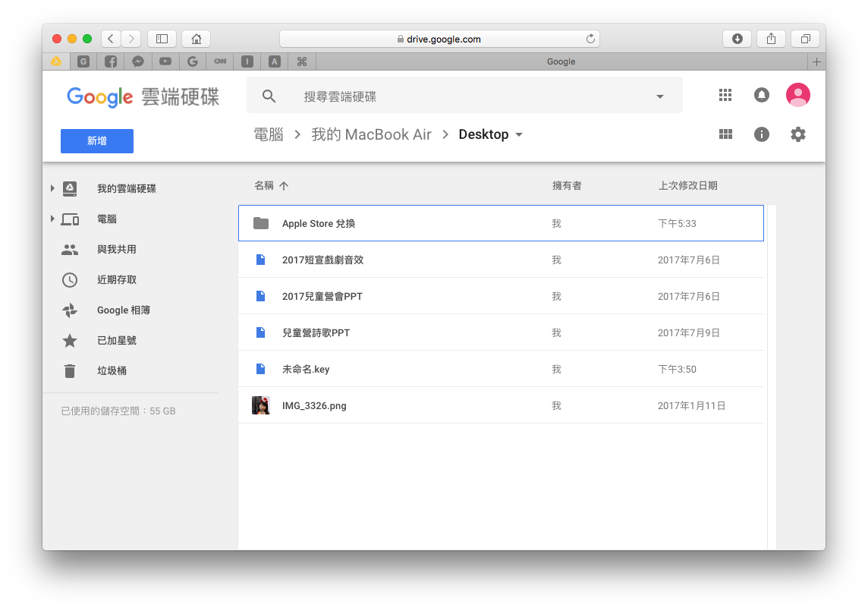Open Drive settings gear
Screen dimensions: 868x611
click(x=797, y=134)
